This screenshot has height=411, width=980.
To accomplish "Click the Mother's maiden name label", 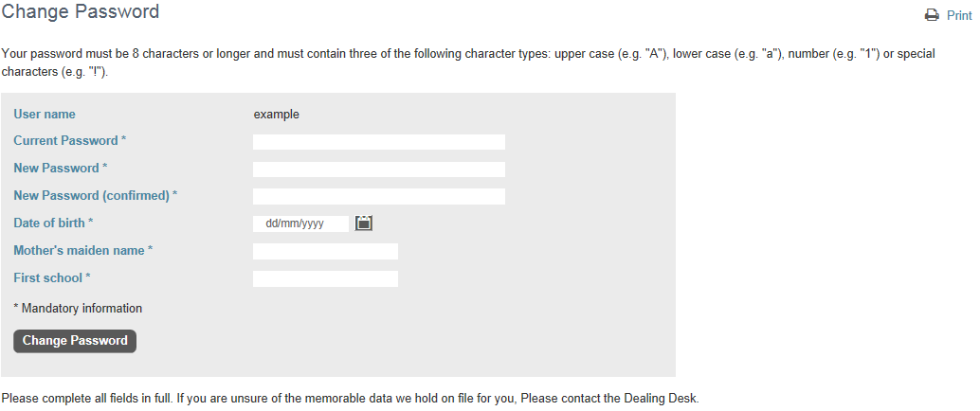I will (83, 250).
